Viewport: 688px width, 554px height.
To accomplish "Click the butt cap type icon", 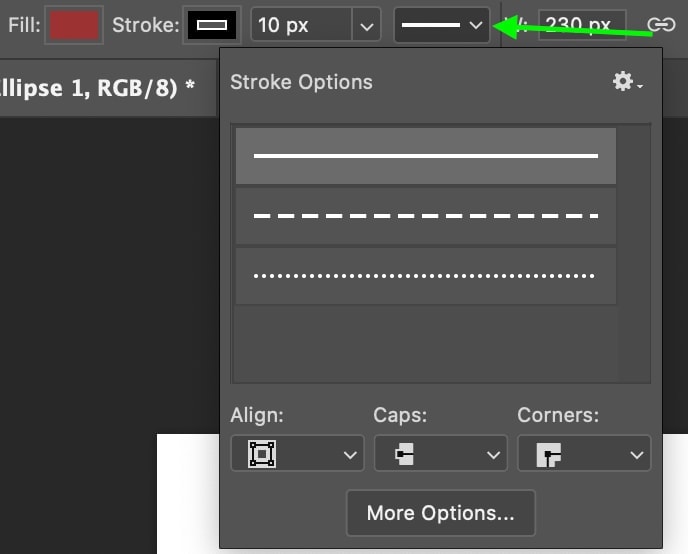I will click(405, 454).
